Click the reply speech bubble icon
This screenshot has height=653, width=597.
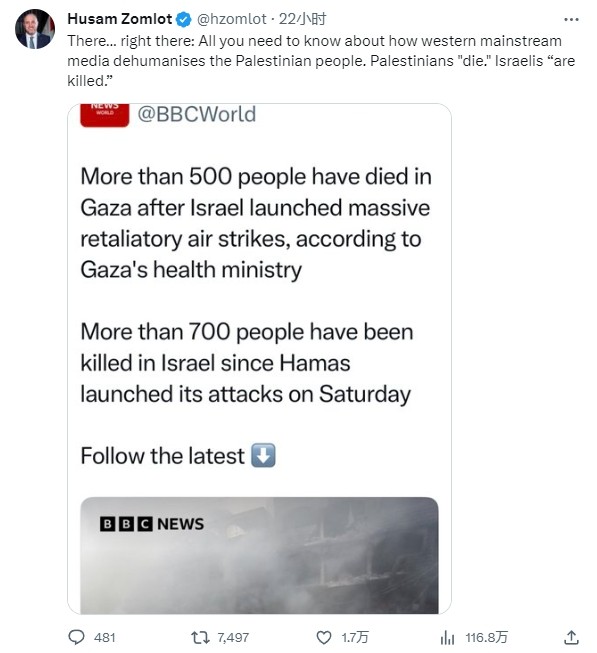pos(76,637)
